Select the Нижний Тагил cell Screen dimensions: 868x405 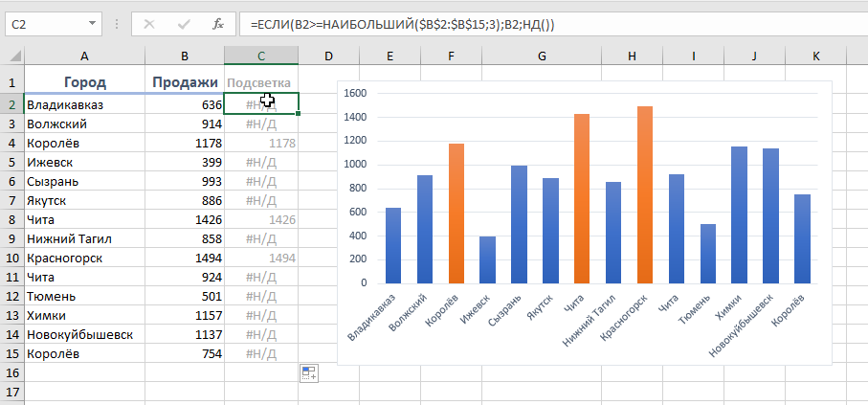[84, 238]
